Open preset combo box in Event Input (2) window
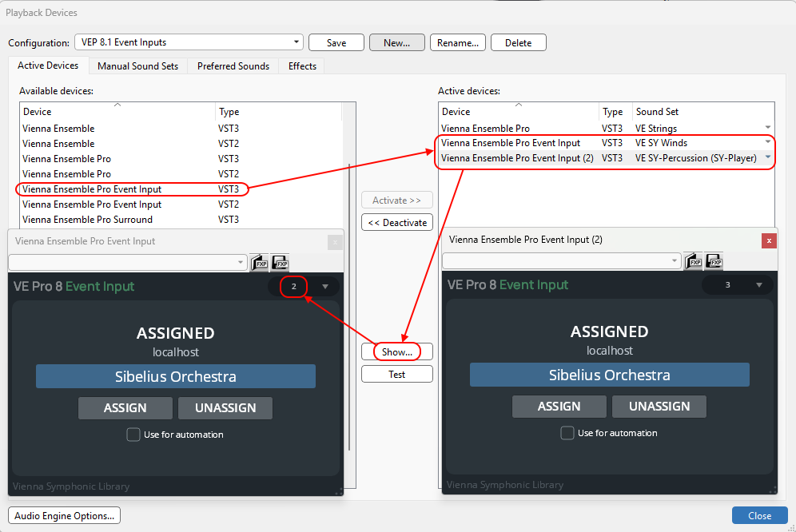796x532 pixels. click(x=562, y=261)
